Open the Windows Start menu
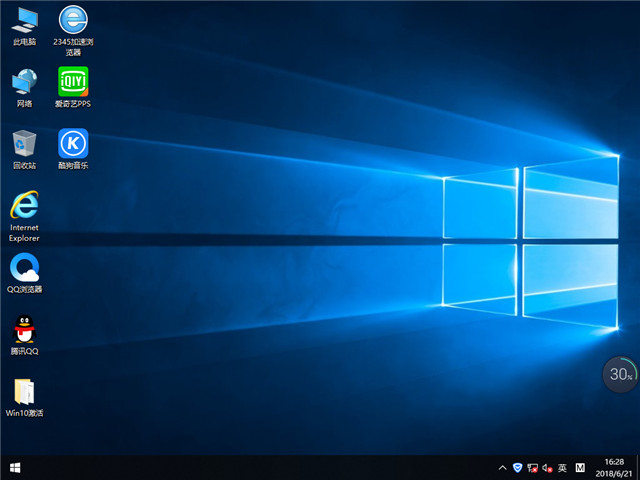 pyautogui.click(x=15, y=468)
